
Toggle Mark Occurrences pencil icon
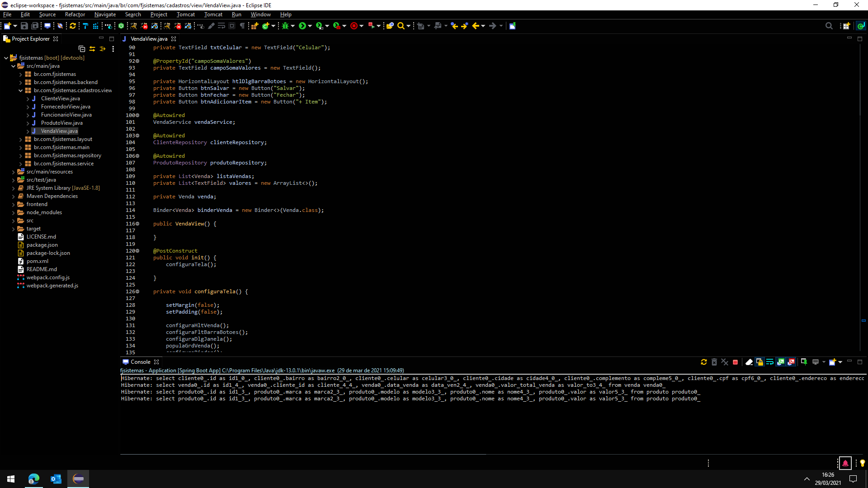coord(211,26)
